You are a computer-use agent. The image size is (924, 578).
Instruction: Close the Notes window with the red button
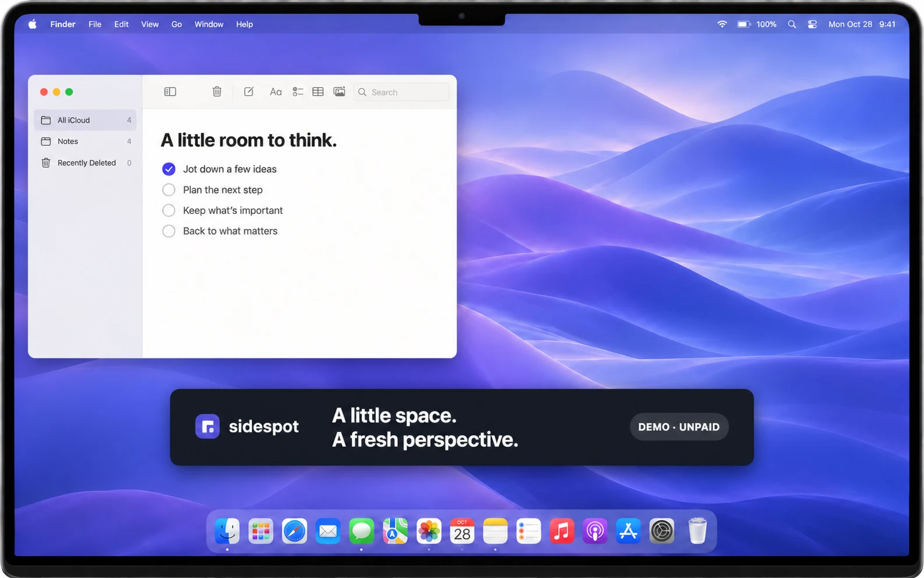(x=44, y=91)
